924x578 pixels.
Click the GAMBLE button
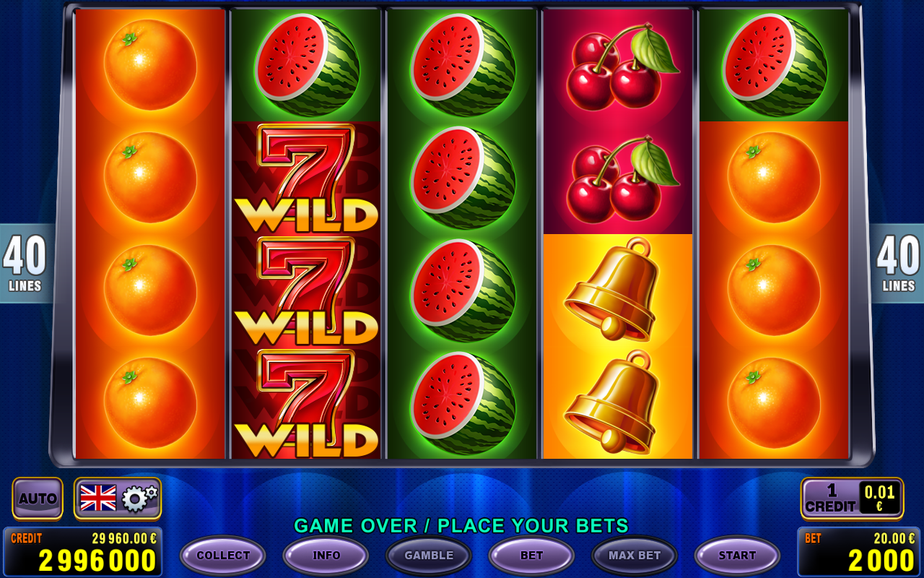(429, 556)
